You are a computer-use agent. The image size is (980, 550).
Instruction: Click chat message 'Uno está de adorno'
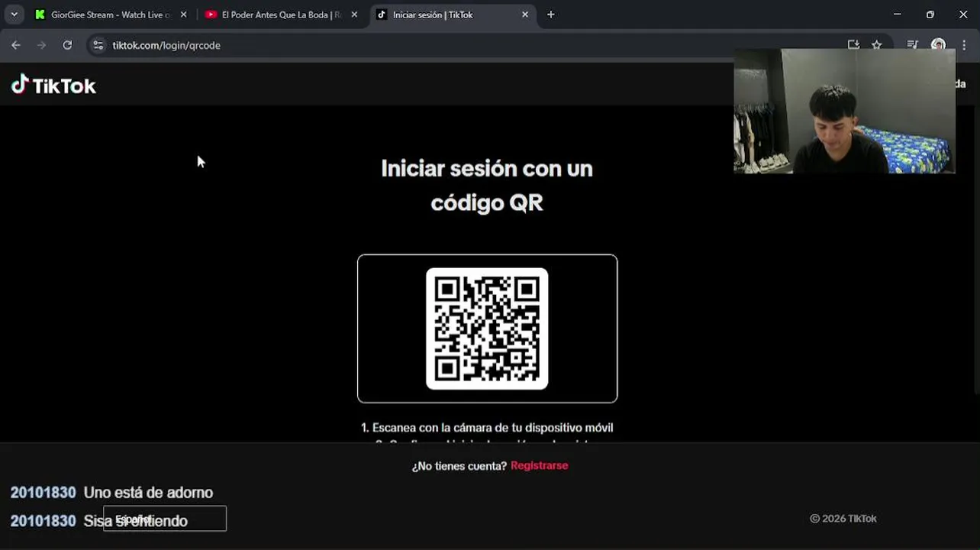point(148,493)
